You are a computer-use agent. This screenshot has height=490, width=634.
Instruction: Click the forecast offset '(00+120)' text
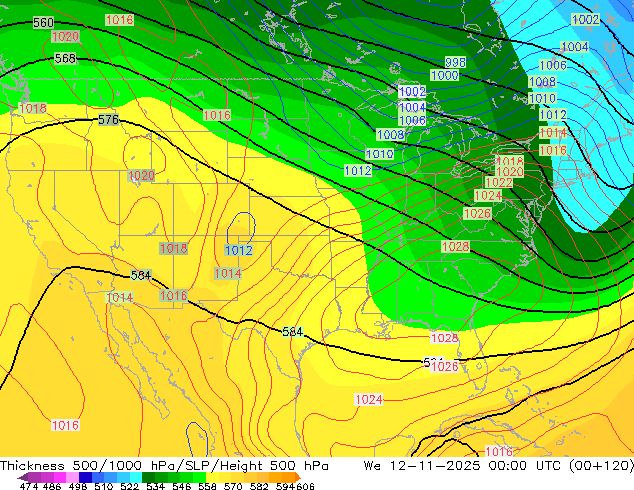(x=601, y=466)
